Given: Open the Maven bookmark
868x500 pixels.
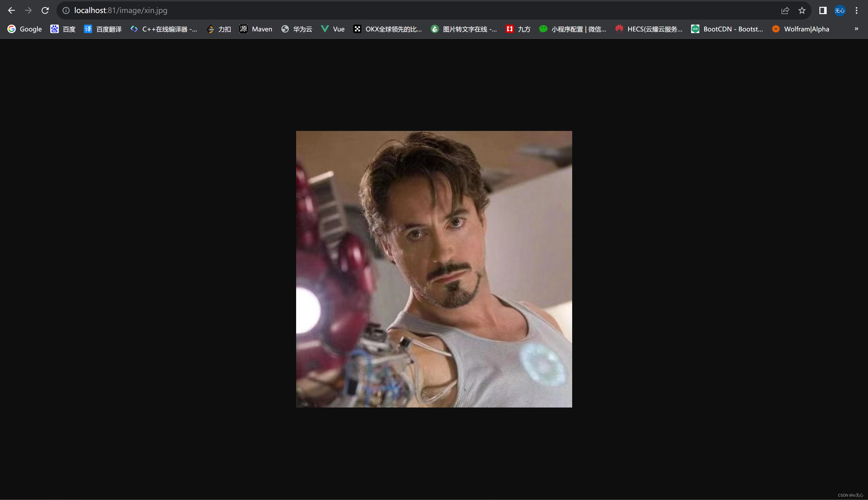Looking at the screenshot, I should (x=256, y=29).
